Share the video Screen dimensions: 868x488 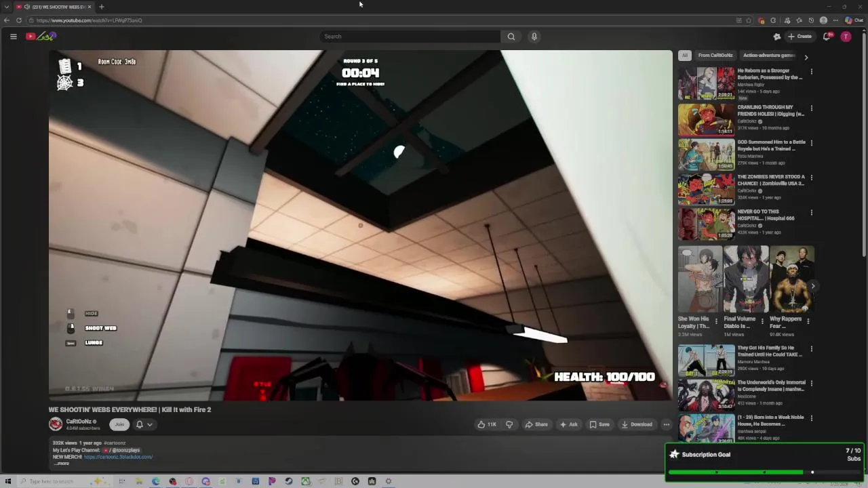(536, 424)
